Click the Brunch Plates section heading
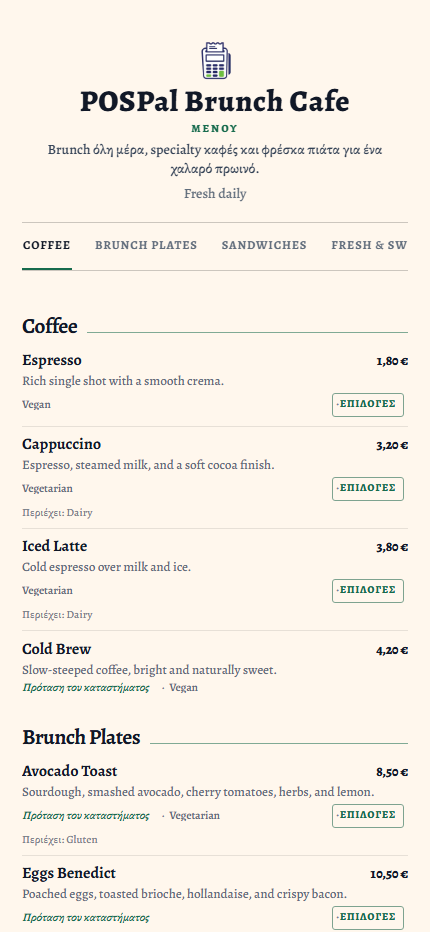This screenshot has width=430, height=932. click(x=81, y=738)
